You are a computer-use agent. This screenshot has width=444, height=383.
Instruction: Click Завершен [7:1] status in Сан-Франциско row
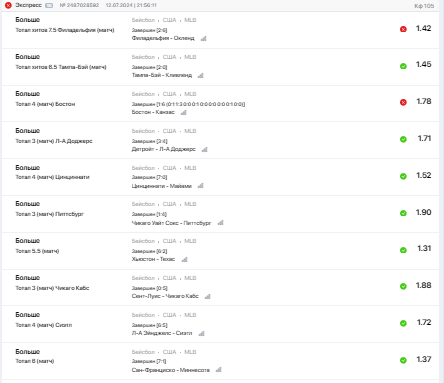pyautogui.click(x=149, y=361)
